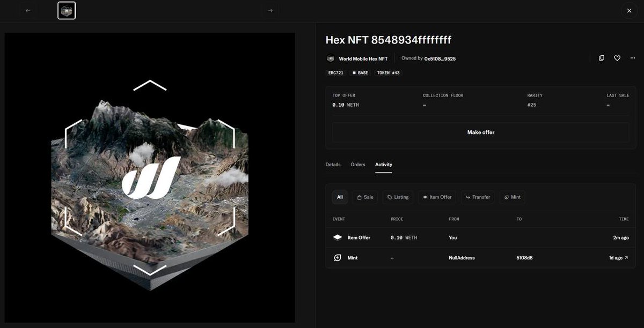Open the more options menu
The width and height of the screenshot is (644, 328).
(633, 58)
